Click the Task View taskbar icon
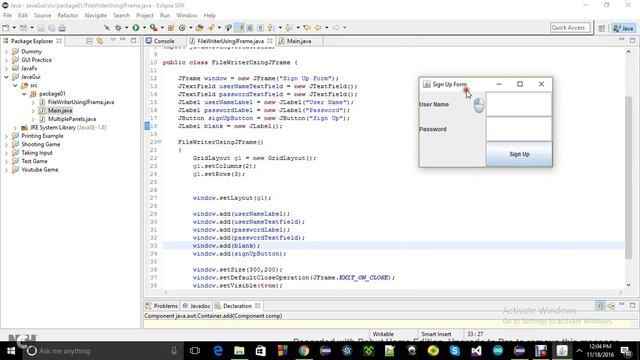 (195, 351)
